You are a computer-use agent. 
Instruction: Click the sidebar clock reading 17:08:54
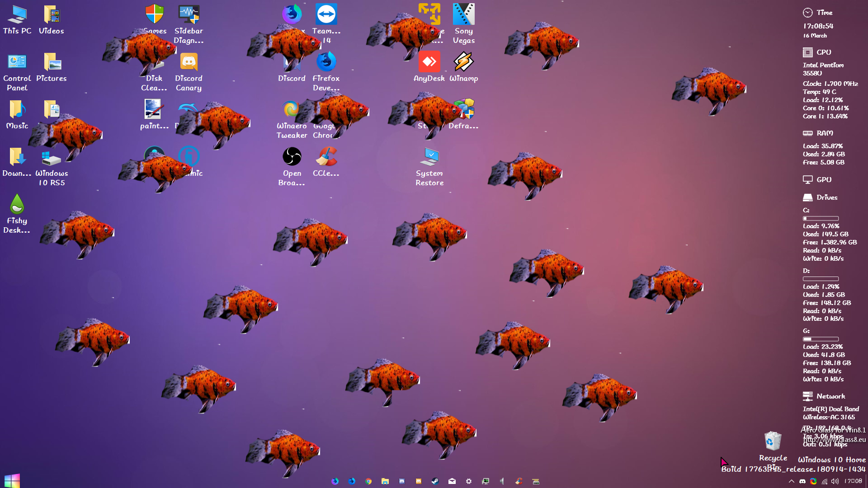pos(818,26)
